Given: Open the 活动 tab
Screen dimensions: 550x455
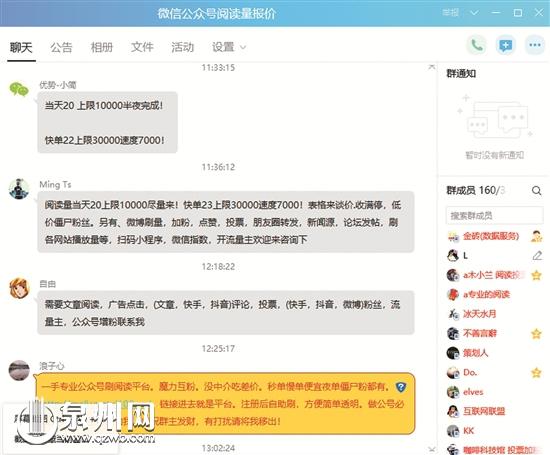Looking at the screenshot, I should point(182,47).
